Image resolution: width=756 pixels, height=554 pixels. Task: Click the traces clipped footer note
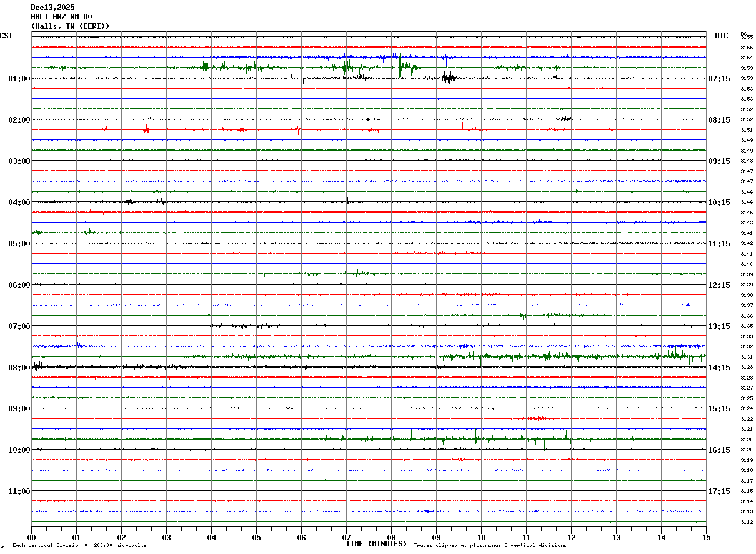click(490, 546)
